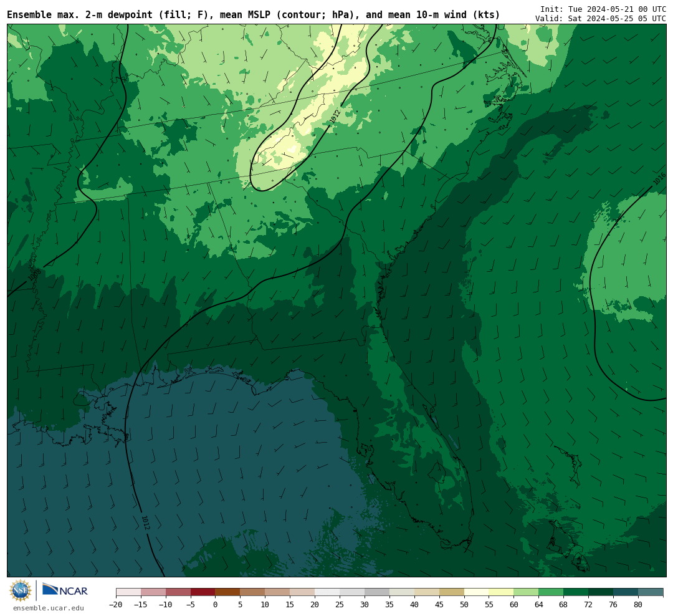Click the '25' colorbar tick label

[x=340, y=605]
